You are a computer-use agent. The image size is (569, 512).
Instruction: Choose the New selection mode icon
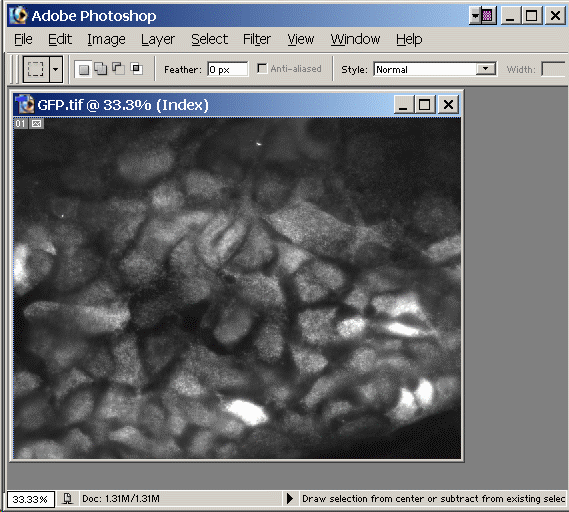click(x=83, y=69)
